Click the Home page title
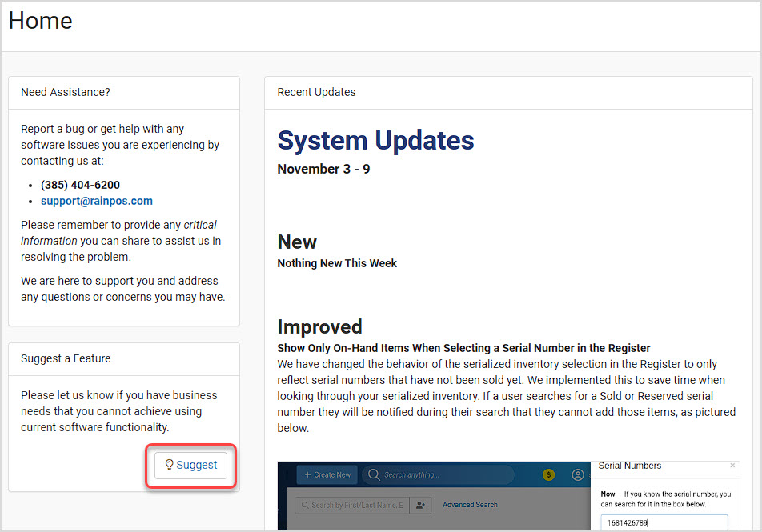This screenshot has width=762, height=532. point(40,21)
